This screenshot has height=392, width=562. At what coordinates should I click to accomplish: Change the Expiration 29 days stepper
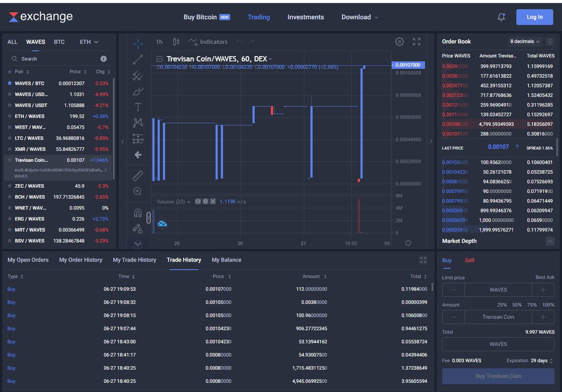coord(551,361)
